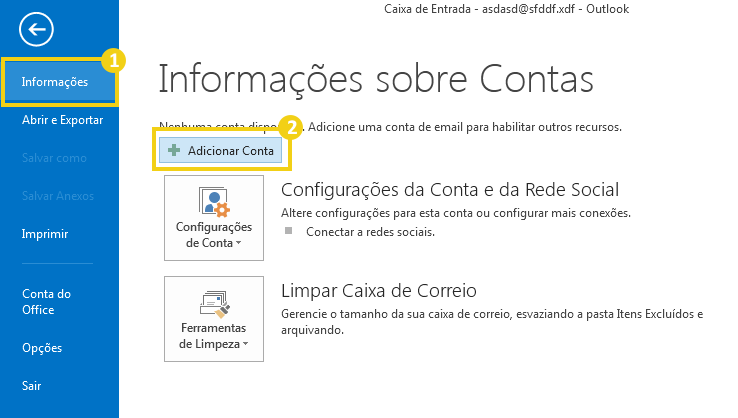738x418 pixels.
Task: Go to Conta do Office
Action: pos(46,301)
